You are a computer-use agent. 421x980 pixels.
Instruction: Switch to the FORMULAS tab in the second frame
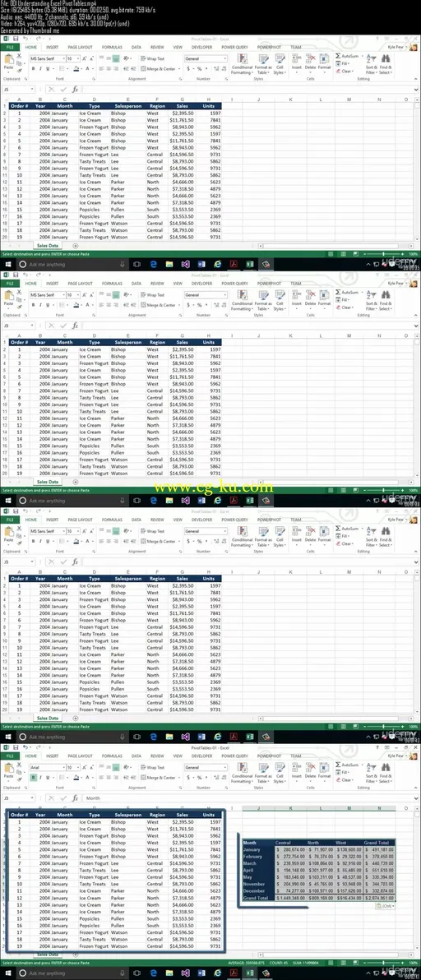[x=113, y=283]
